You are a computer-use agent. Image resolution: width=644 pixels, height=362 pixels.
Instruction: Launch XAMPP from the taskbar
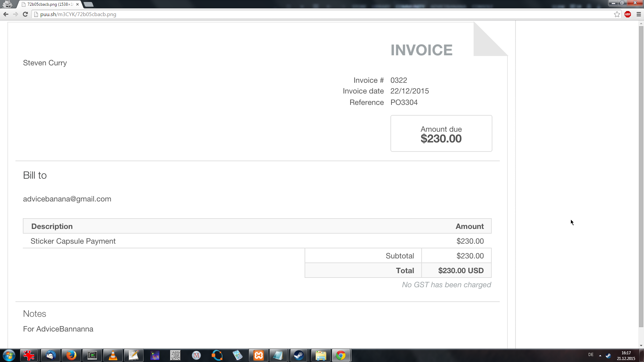point(259,355)
